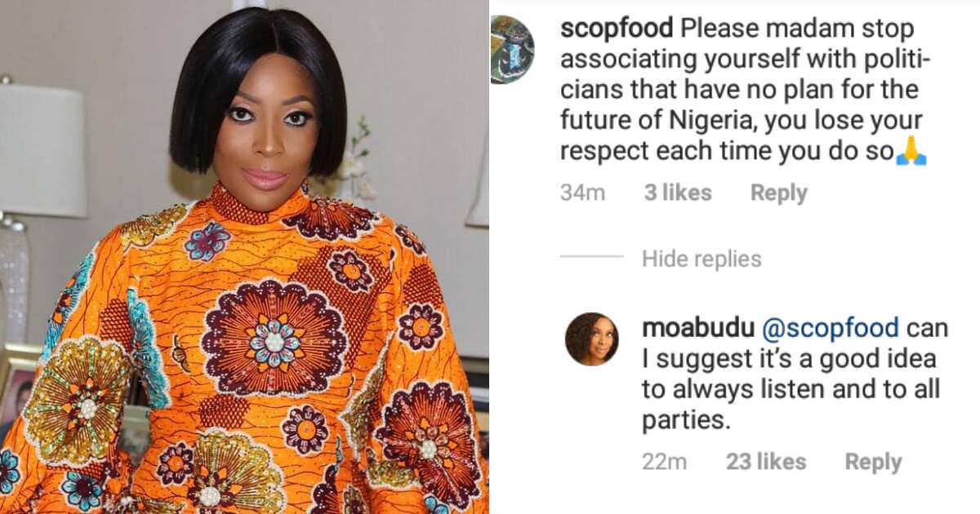Select moabudu's reply text about listening
Viewport: 980px width, 514px height.
point(795,374)
